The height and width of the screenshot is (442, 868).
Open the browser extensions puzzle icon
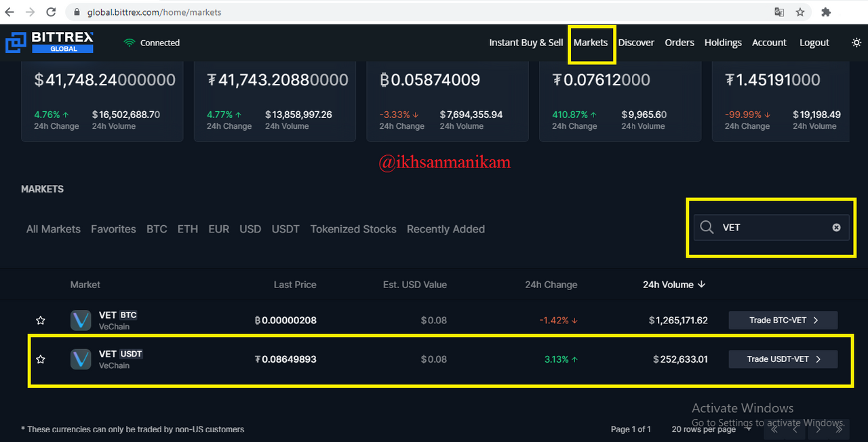pos(826,12)
